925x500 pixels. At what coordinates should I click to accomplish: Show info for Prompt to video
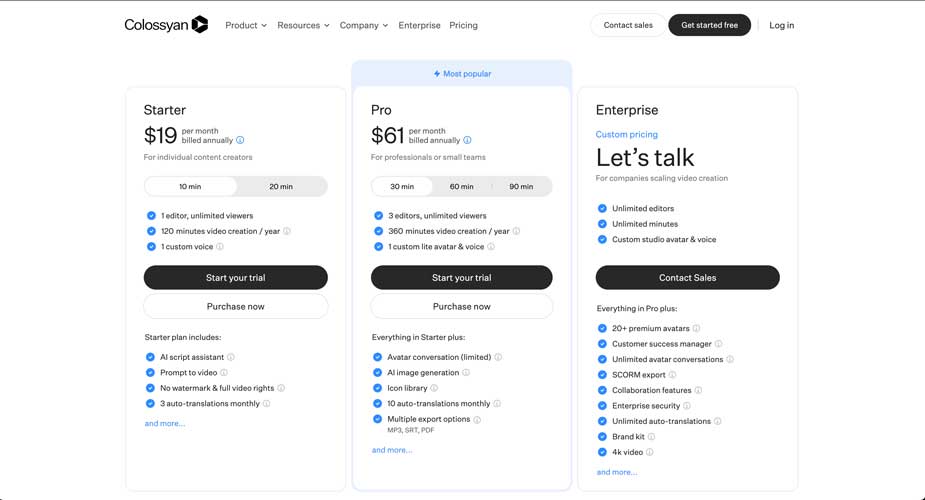tap(224, 373)
